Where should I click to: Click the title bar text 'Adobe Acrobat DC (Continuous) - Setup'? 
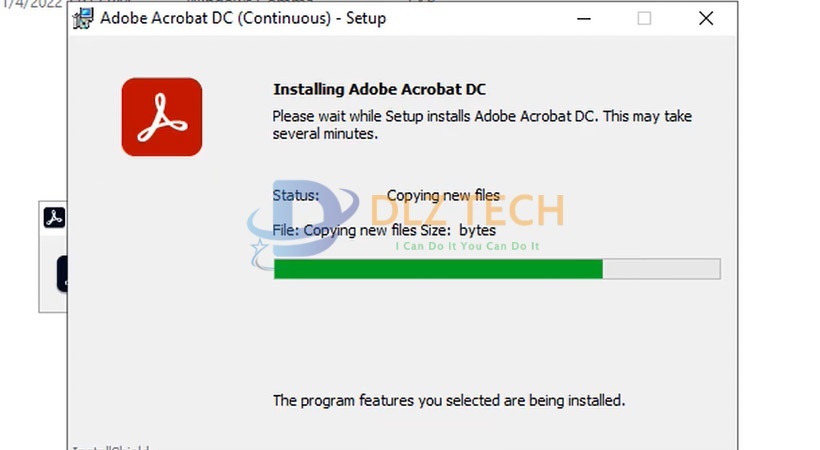[243, 18]
